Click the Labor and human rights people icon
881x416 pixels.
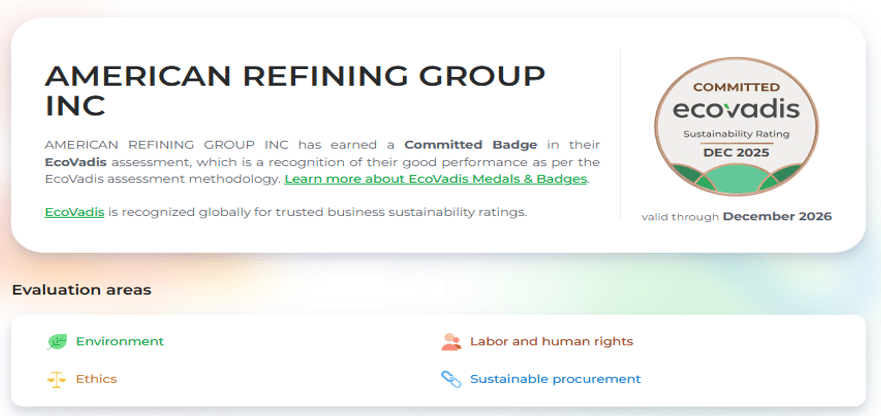450,342
